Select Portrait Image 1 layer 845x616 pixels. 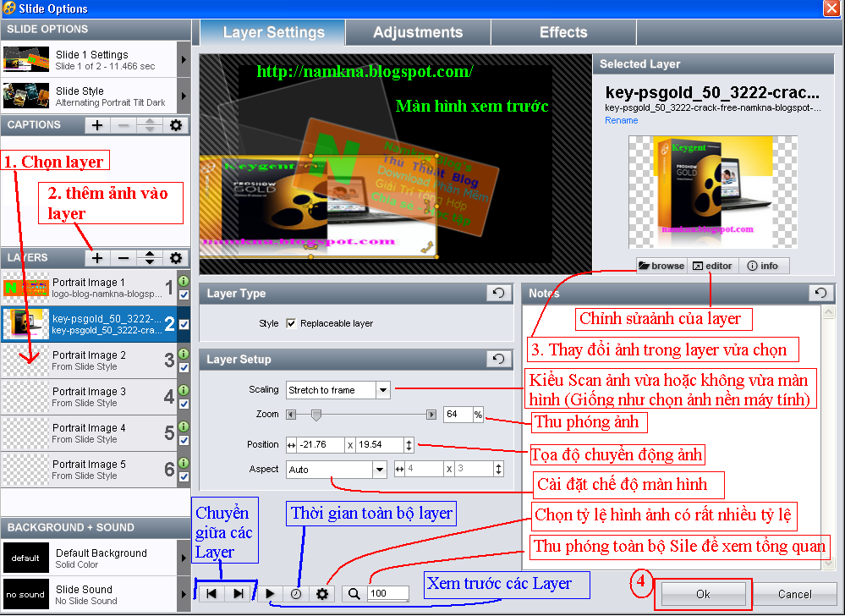tap(89, 288)
